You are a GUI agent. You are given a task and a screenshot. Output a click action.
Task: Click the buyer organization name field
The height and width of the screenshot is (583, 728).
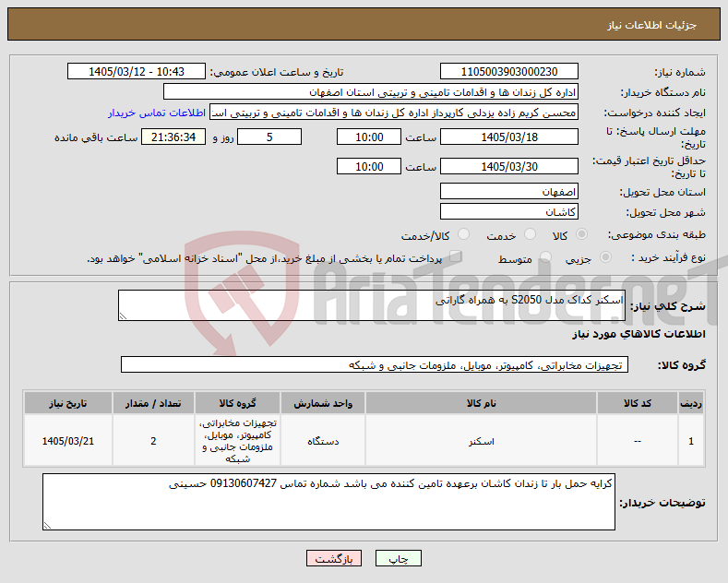point(371,92)
